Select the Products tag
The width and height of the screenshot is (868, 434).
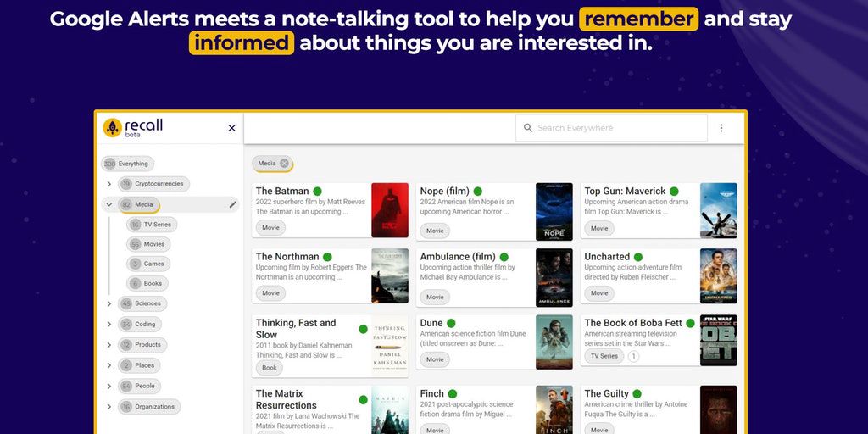point(142,345)
